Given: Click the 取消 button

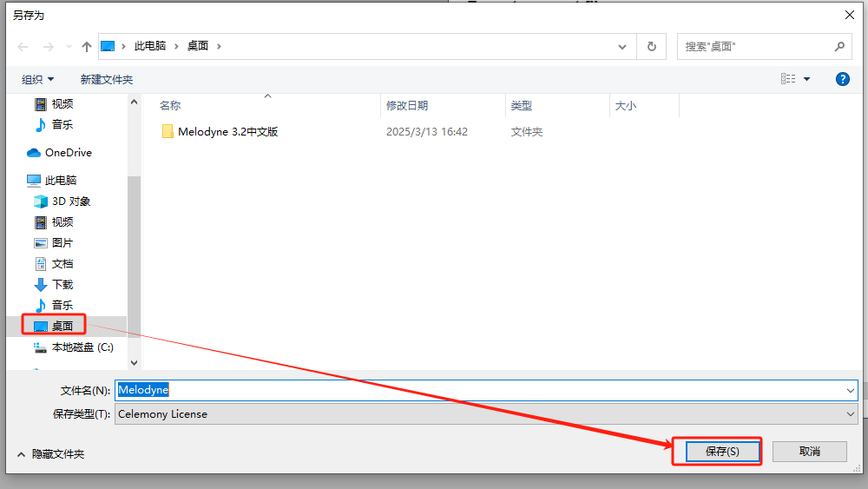Looking at the screenshot, I should [809, 452].
